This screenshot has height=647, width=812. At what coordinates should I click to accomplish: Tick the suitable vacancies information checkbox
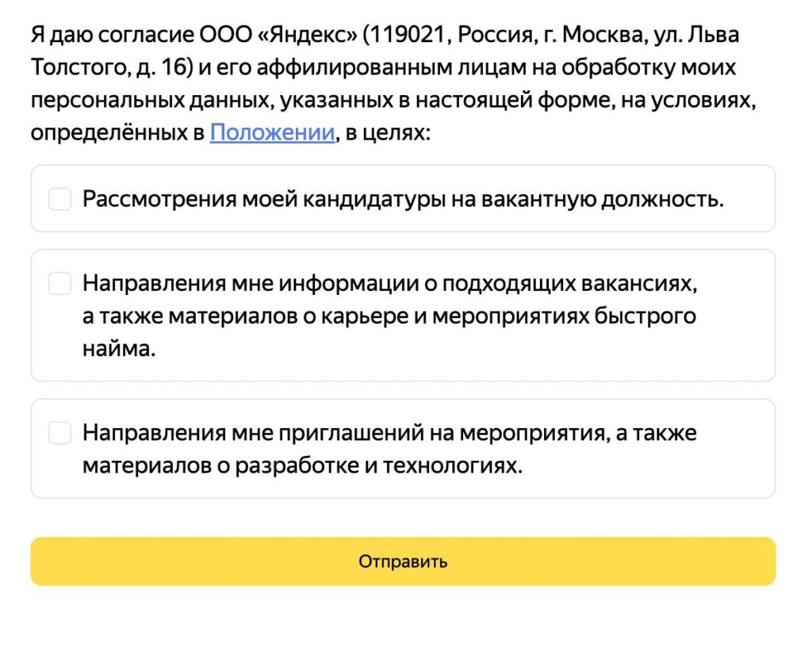[x=60, y=283]
